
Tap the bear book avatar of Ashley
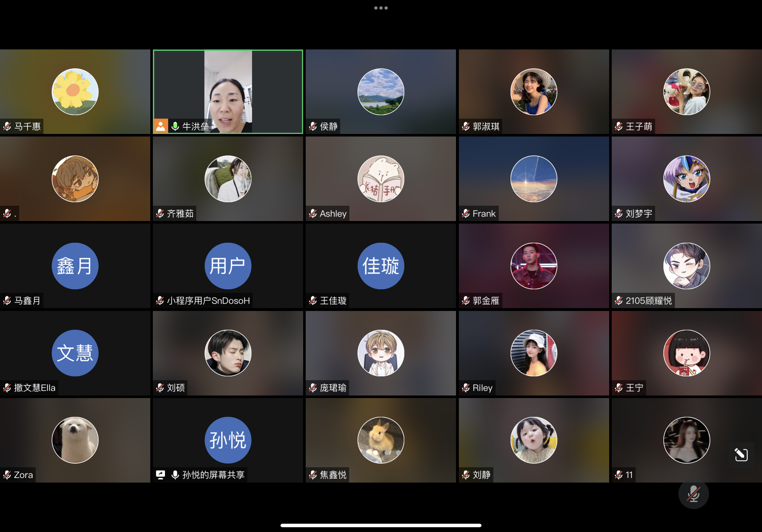[381, 179]
